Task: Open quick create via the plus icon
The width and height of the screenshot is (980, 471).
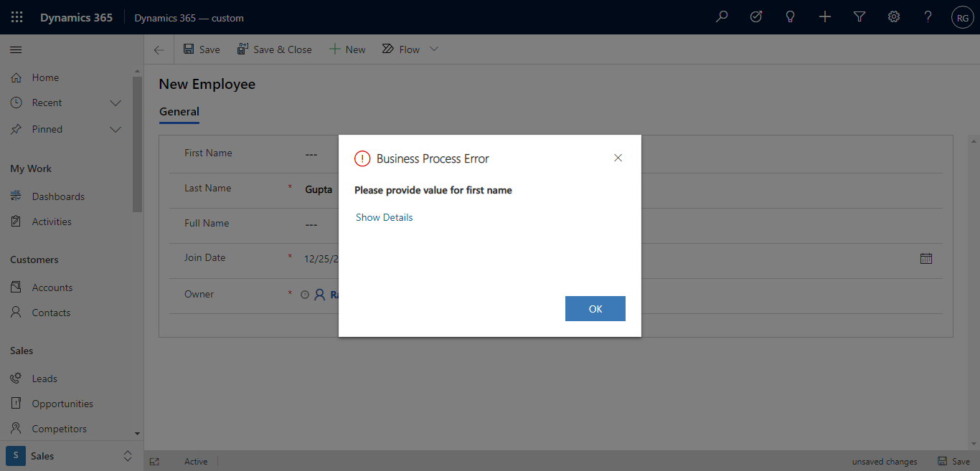Action: (825, 16)
